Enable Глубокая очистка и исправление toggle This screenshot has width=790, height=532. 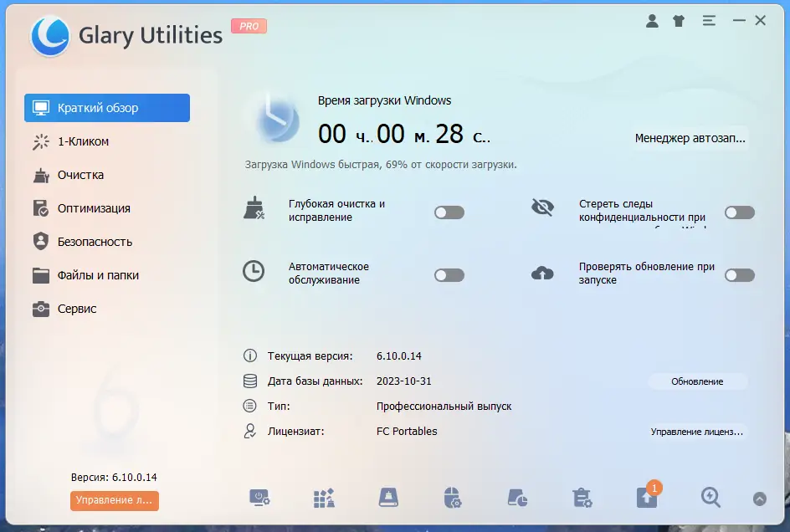pyautogui.click(x=449, y=212)
